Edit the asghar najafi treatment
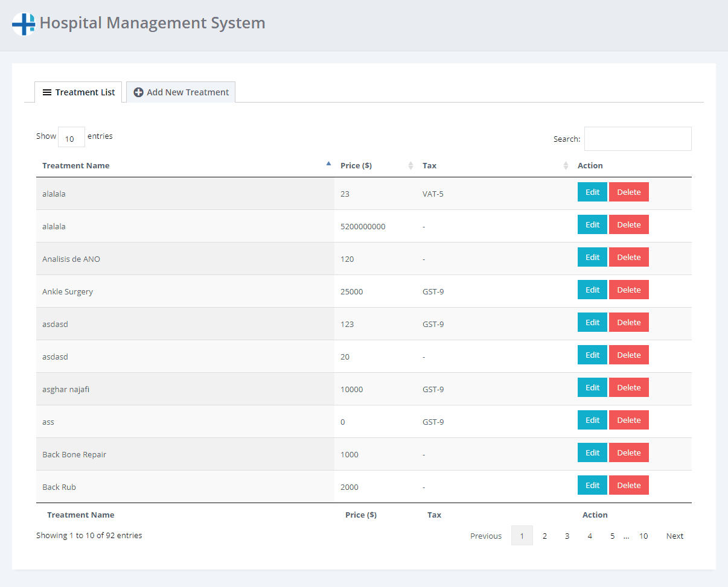 (592, 387)
